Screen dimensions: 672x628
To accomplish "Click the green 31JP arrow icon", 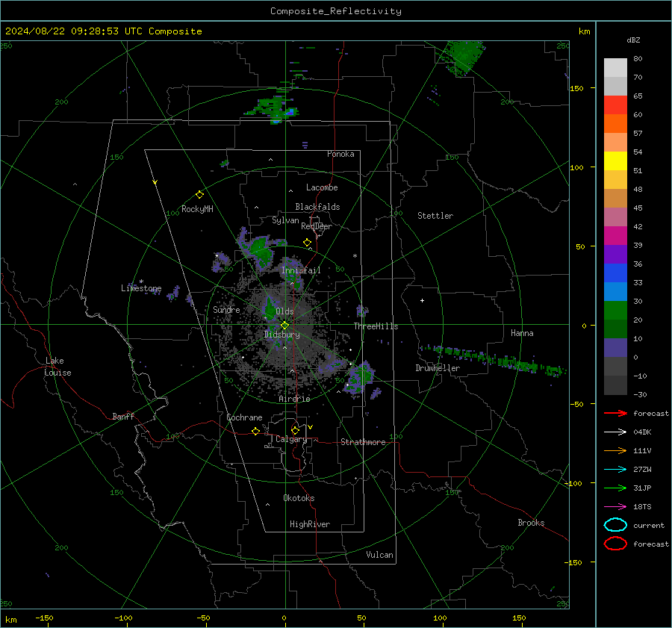I will coord(615,488).
